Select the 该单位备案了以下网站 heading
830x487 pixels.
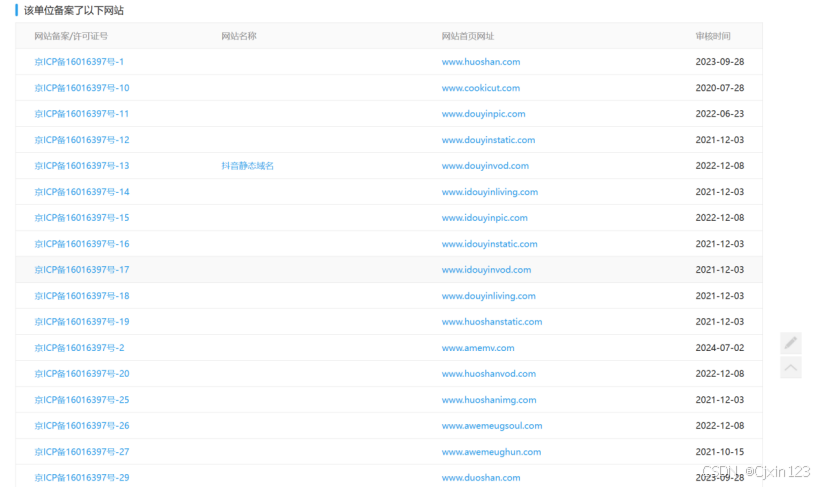(74, 10)
